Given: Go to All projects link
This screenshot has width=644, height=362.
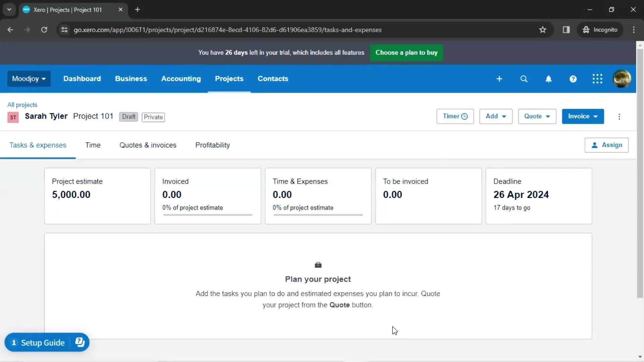Looking at the screenshot, I should click(x=22, y=105).
